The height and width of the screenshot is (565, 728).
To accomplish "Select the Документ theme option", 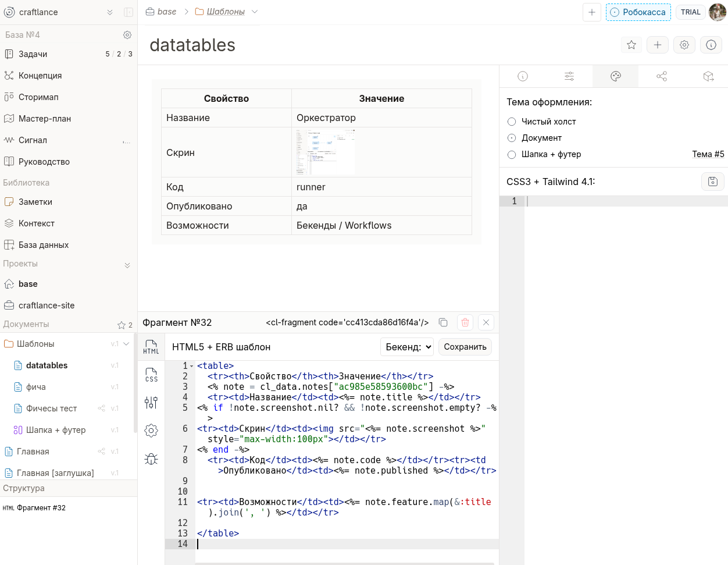I will 512,138.
